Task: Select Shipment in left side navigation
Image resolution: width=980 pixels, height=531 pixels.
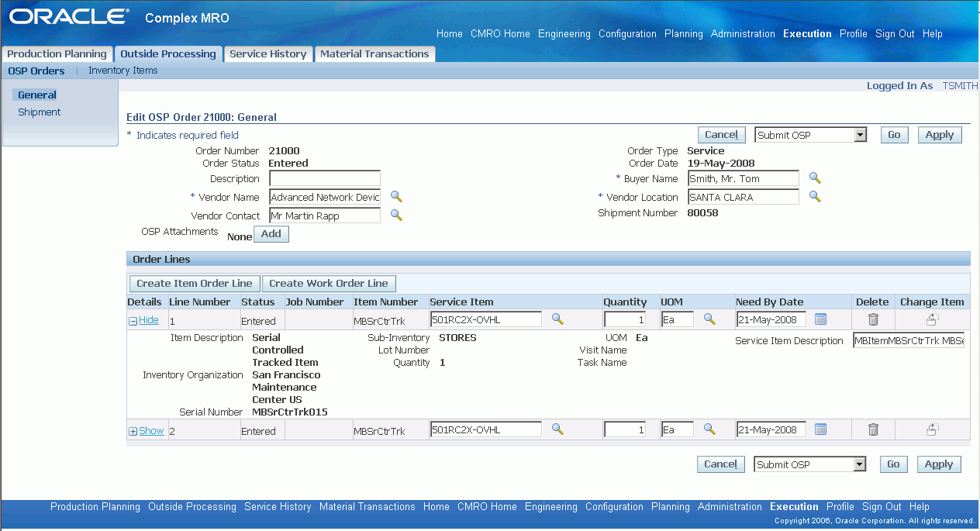Action: 40,112
